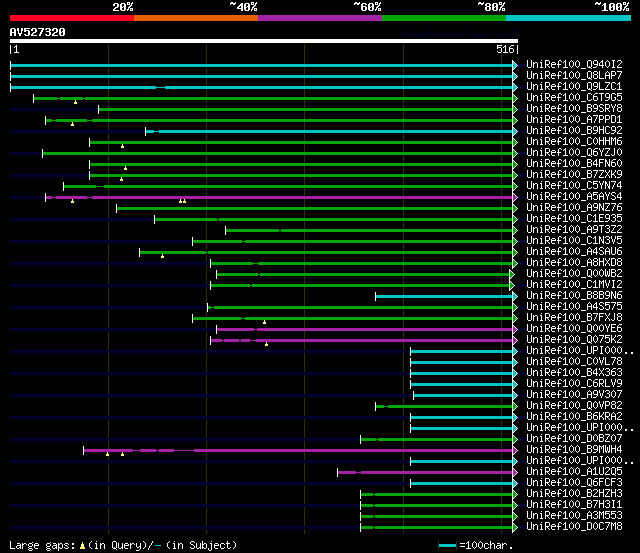Click the yellow gap marker below C6T9G5 bar
The width and height of the screenshot is (640, 553).
[76, 102]
